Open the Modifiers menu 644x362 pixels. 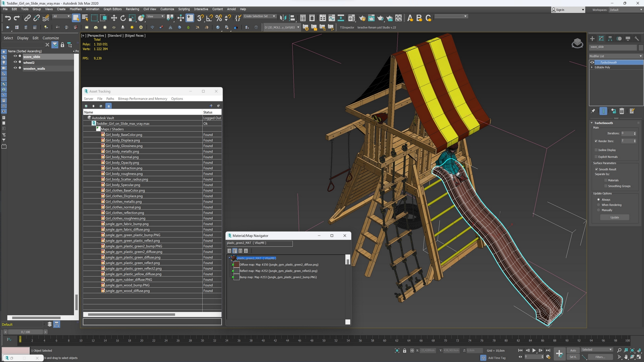pos(75,9)
